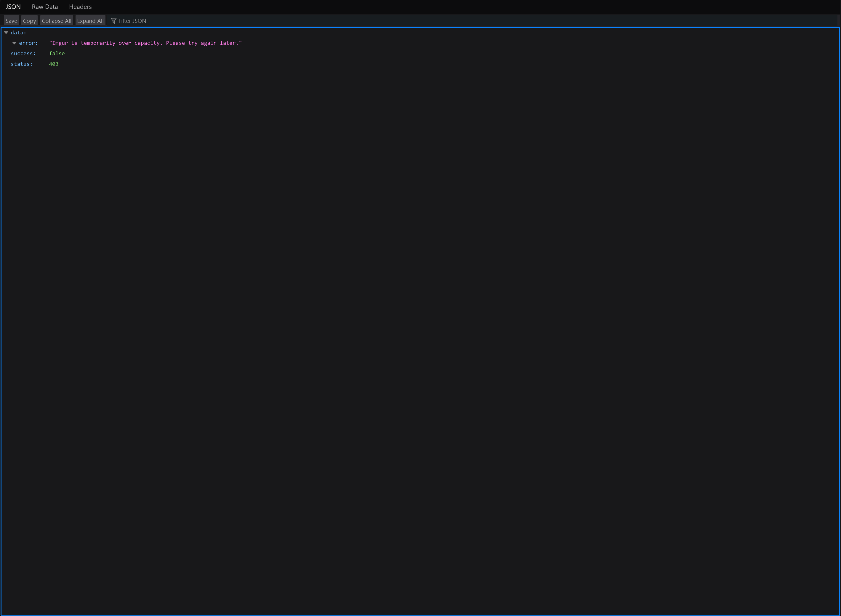Select the error key label
This screenshot has height=616, width=841.
tap(28, 43)
